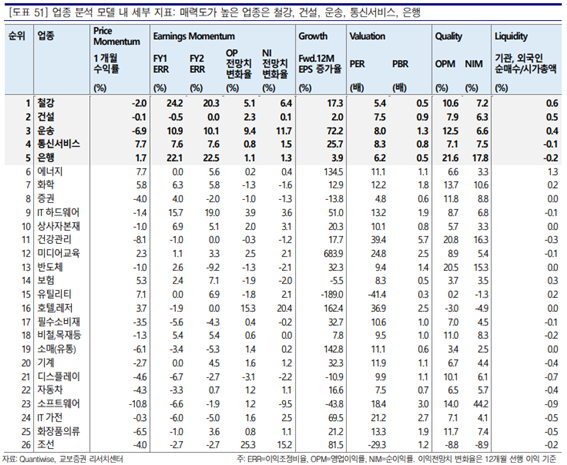
Task: Select the 자동차 row label
Action: [50, 390]
